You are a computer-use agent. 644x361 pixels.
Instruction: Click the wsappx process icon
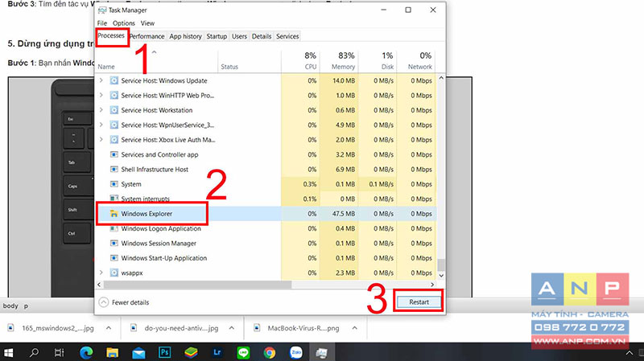114,273
